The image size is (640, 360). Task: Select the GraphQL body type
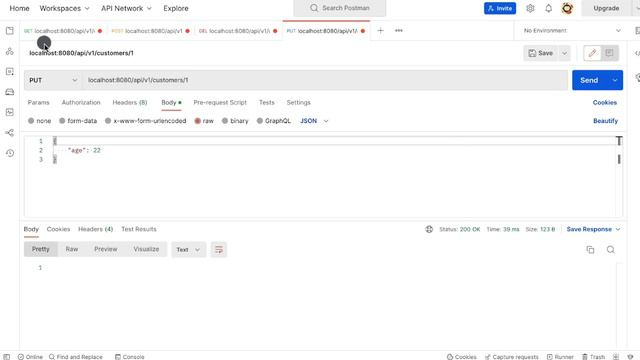[274, 121]
